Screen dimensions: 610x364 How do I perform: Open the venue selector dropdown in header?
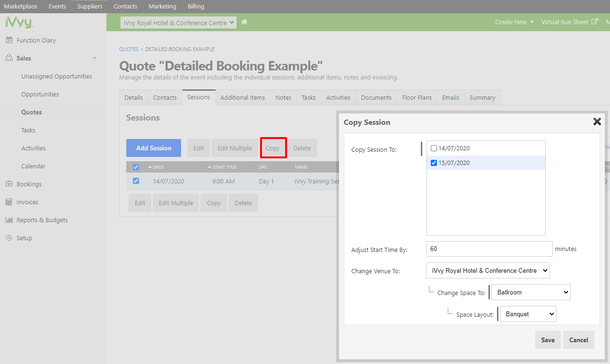click(178, 22)
